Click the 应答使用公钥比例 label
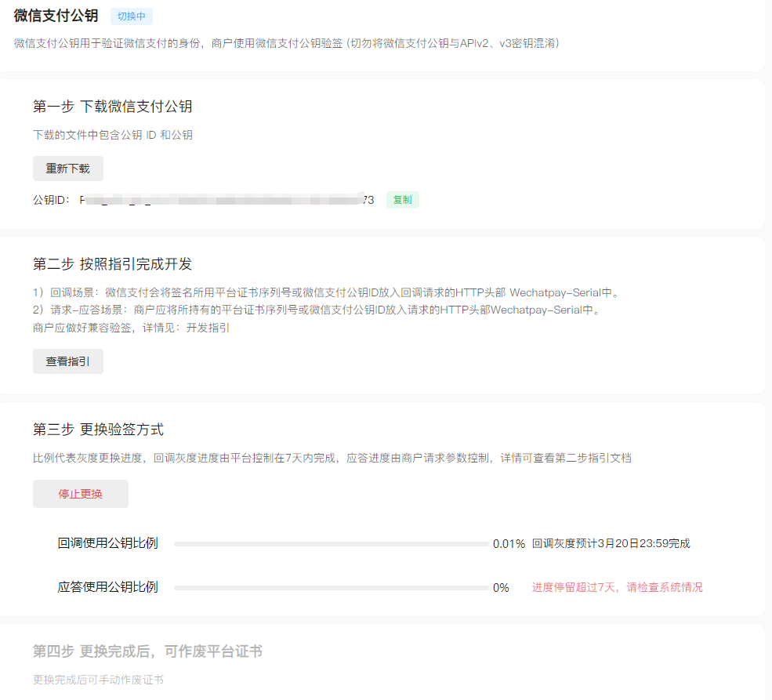Screen dimensions: 772x700 (x=108, y=587)
